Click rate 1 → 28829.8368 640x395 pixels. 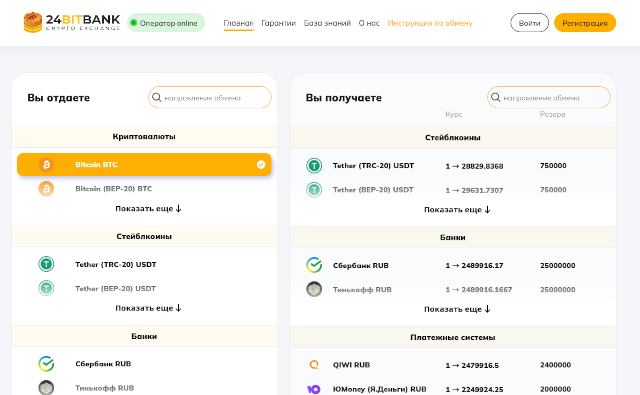click(474, 166)
